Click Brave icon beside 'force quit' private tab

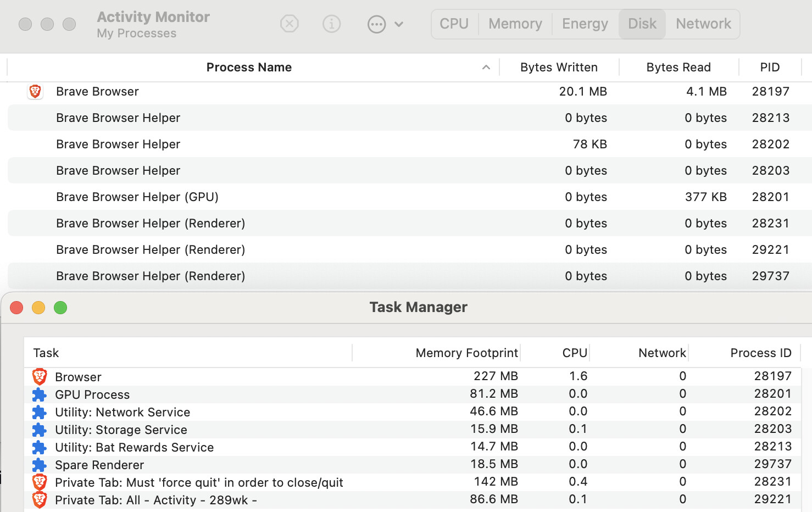tap(40, 482)
